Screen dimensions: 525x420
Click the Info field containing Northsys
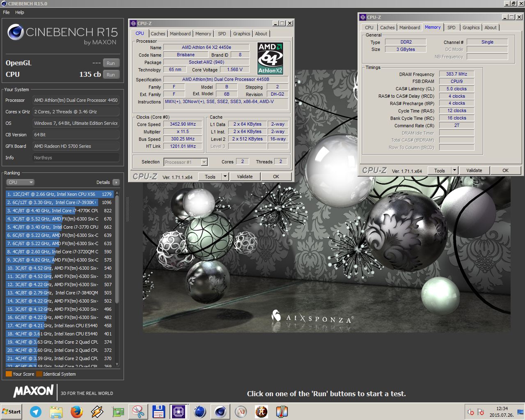click(76, 158)
